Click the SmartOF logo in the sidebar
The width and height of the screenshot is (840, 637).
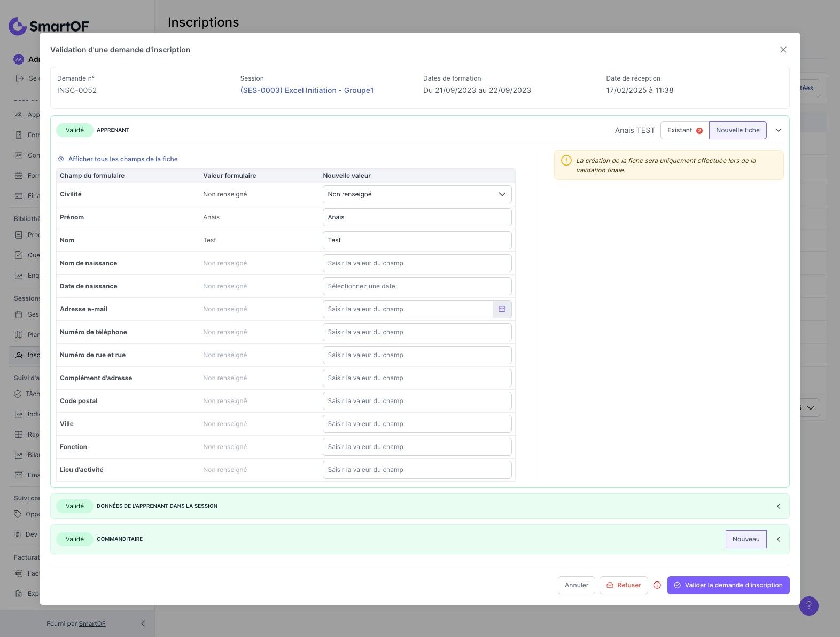click(x=49, y=26)
